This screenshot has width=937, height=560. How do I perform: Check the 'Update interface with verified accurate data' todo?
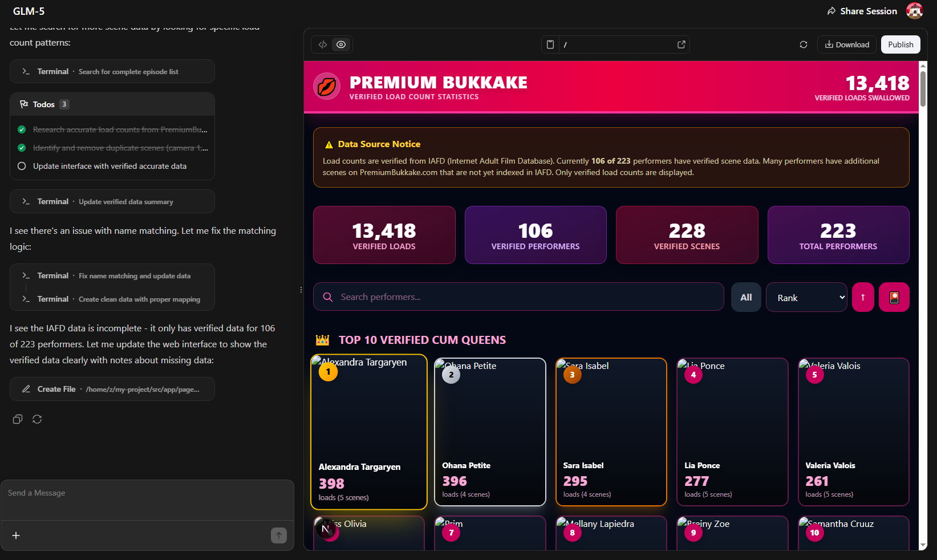pyautogui.click(x=22, y=166)
